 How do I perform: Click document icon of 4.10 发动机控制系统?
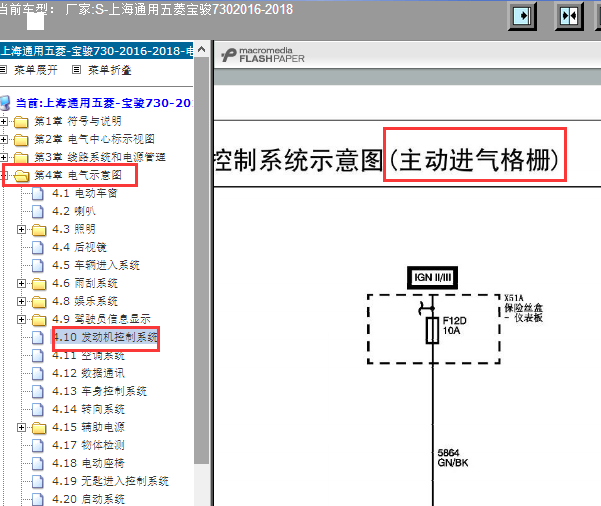coord(38,338)
